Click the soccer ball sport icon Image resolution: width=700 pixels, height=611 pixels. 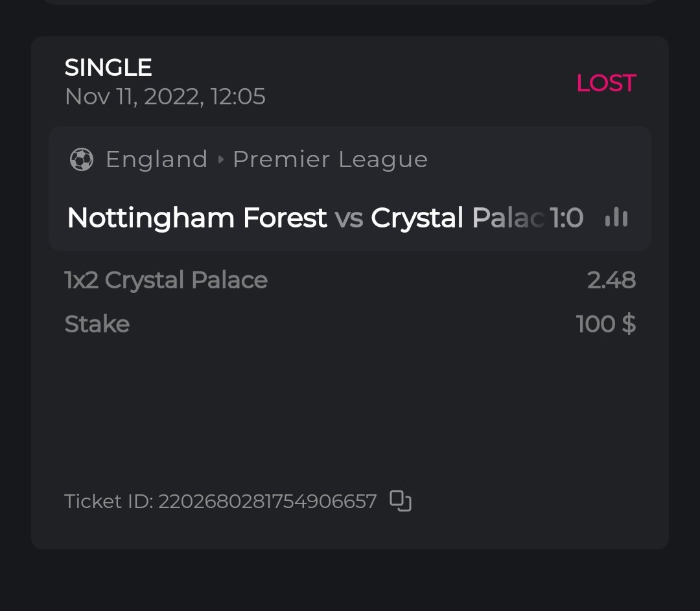tap(82, 159)
